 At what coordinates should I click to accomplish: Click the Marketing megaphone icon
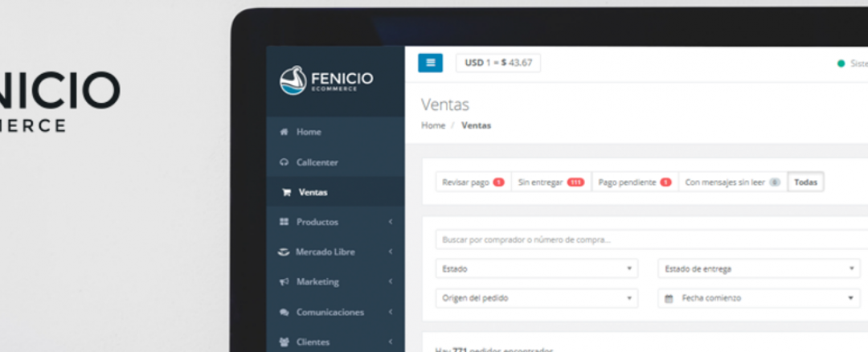[284, 282]
